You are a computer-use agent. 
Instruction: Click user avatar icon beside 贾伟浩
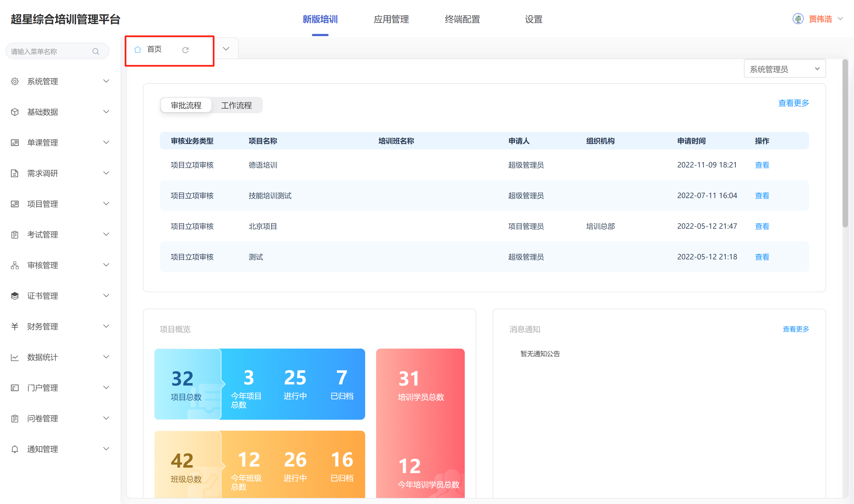tap(798, 19)
